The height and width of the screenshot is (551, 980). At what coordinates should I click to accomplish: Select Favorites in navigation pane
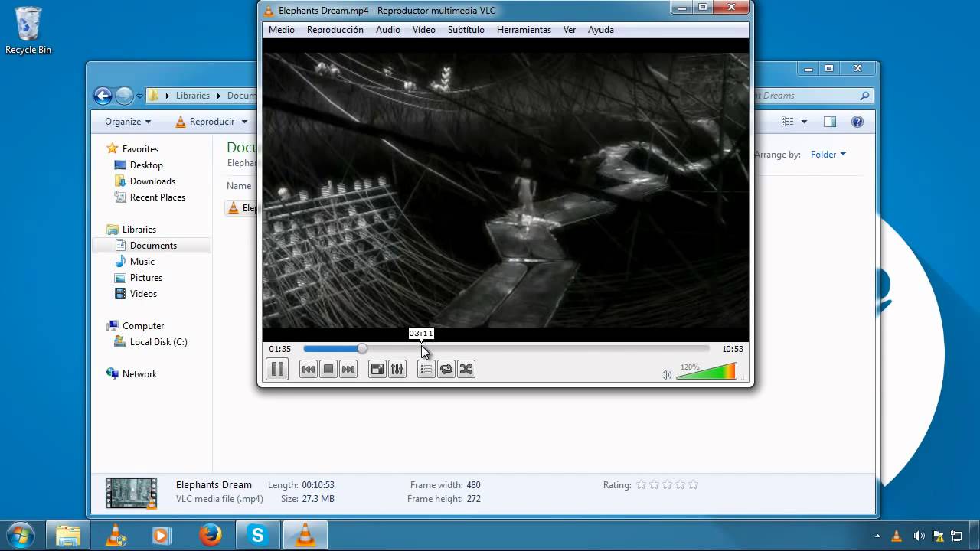[x=140, y=149]
